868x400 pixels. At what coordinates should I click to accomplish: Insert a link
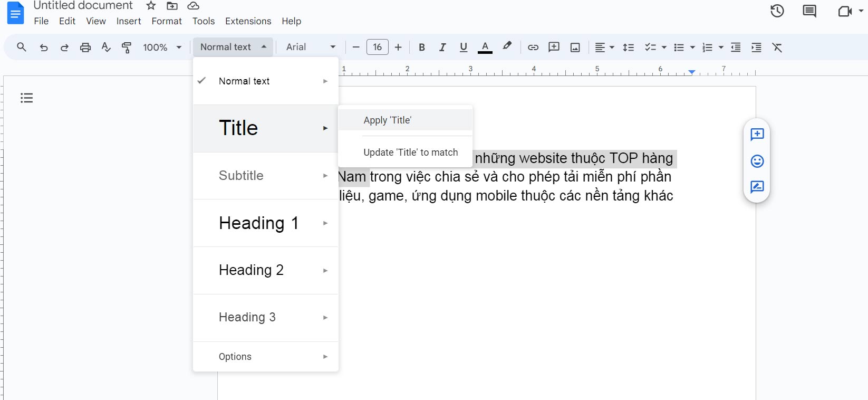click(533, 47)
